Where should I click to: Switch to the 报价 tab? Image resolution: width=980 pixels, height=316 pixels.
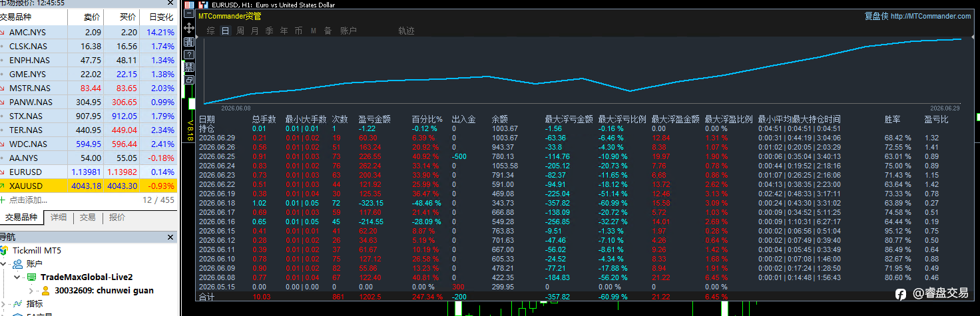117,217
